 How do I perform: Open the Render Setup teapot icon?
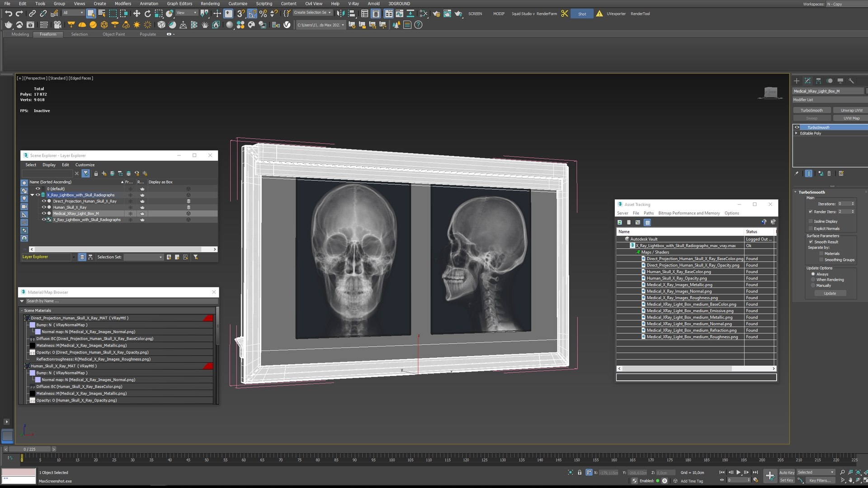[x=436, y=14]
